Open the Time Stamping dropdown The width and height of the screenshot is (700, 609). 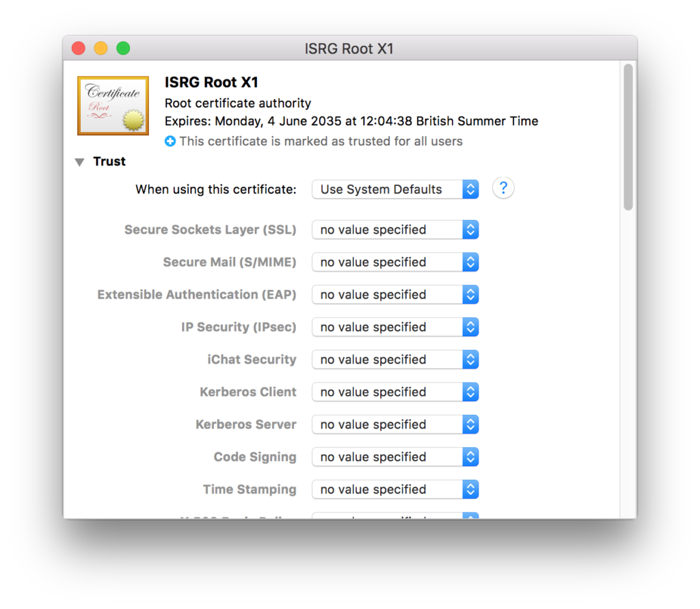click(395, 489)
